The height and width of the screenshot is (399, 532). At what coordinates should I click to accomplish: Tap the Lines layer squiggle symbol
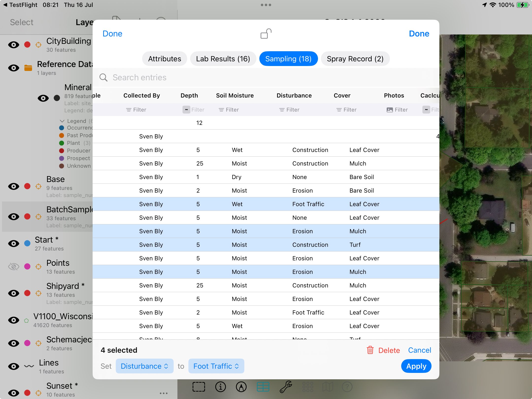pos(29,366)
